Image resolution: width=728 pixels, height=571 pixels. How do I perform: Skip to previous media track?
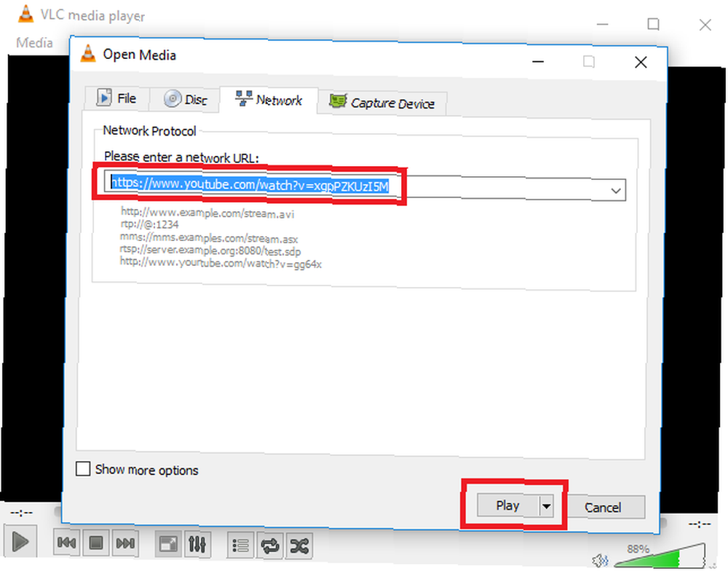(x=66, y=542)
